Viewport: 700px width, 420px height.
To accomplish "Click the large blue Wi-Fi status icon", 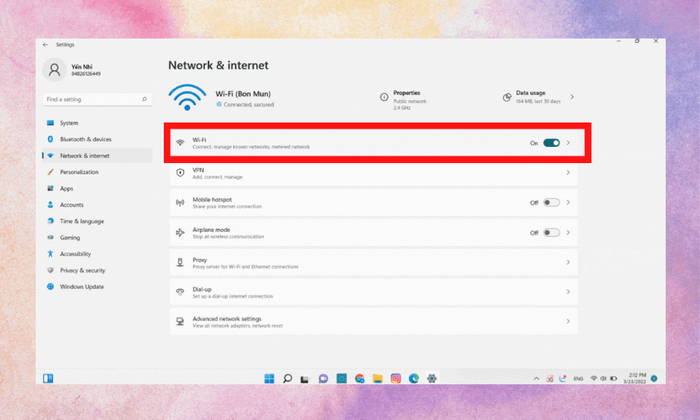I will click(x=187, y=97).
